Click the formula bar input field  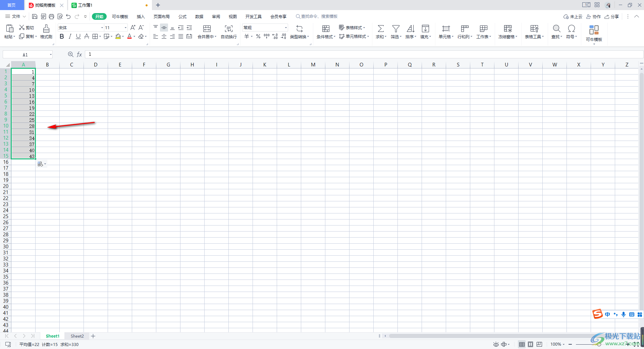pos(364,54)
